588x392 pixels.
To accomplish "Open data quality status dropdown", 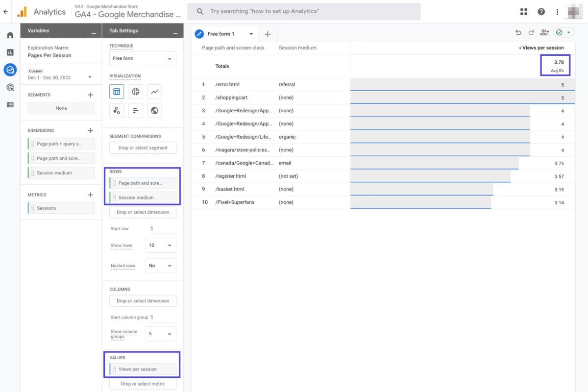I will [564, 32].
